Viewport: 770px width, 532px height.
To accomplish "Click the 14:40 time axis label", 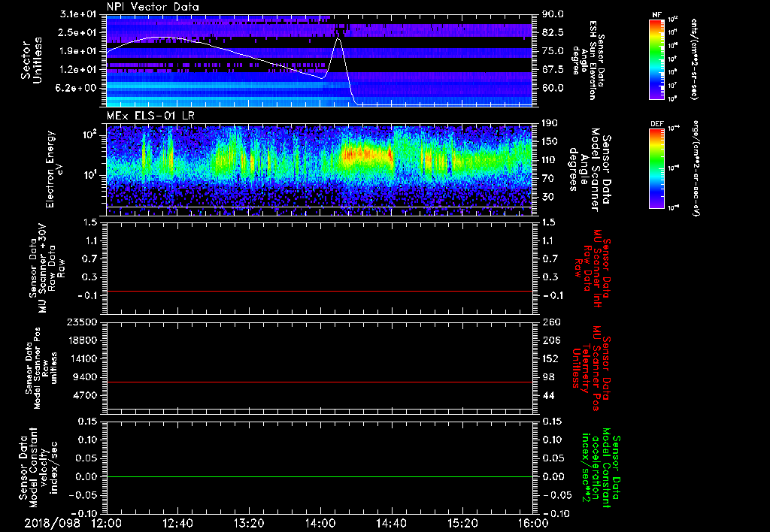I will tap(391, 523).
